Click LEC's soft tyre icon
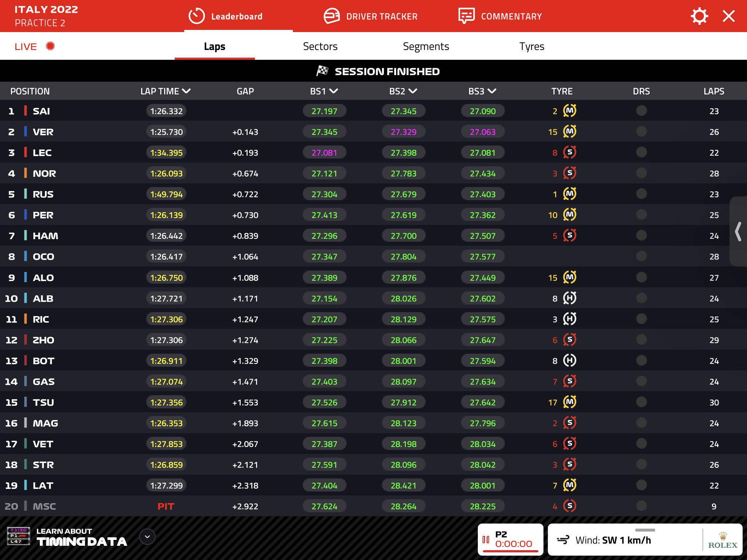 (570, 152)
